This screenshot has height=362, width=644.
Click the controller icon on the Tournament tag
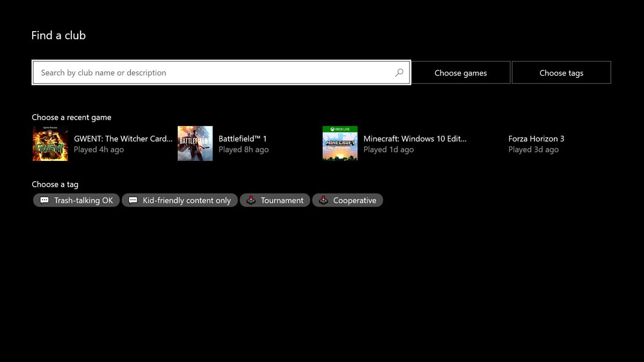tap(251, 200)
